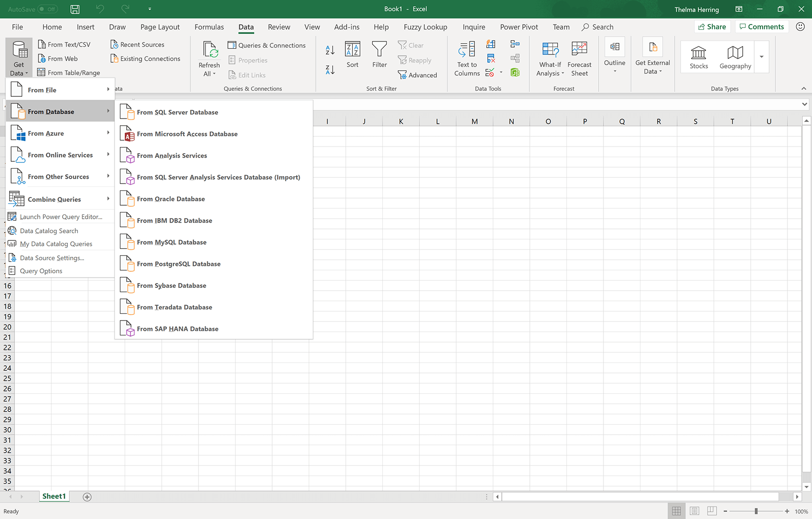The height and width of the screenshot is (519, 812).
Task: Click the Undo arrow icon
Action: 100,9
